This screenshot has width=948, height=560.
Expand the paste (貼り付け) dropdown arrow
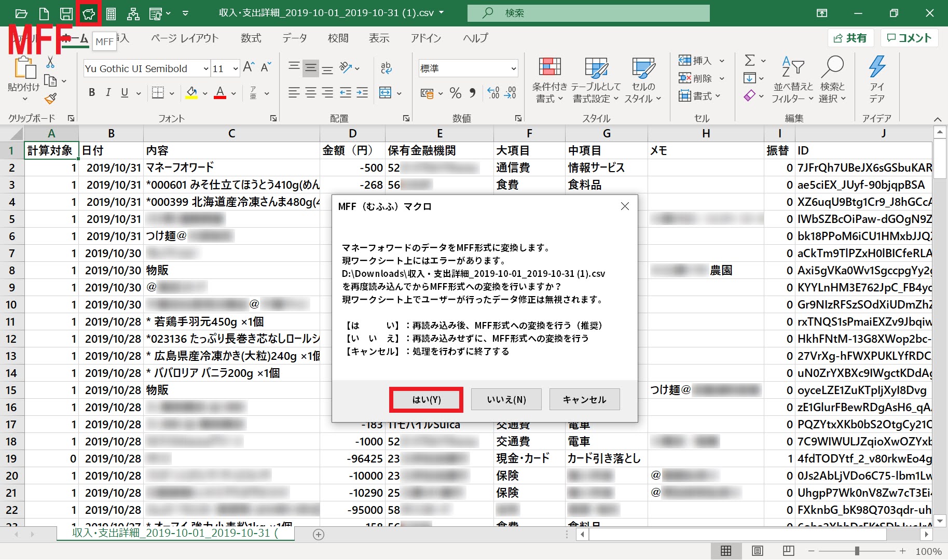(24, 99)
